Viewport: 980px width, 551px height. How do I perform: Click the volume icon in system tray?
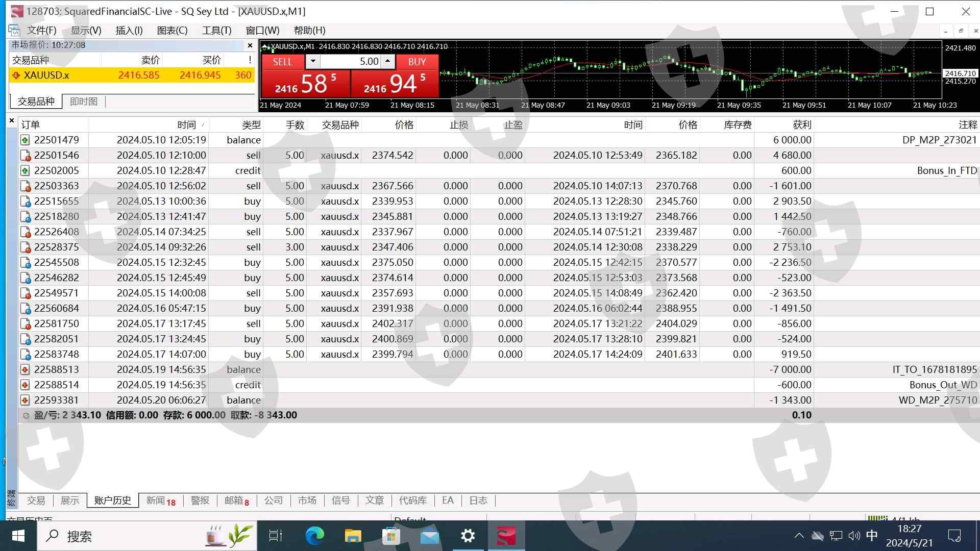854,536
